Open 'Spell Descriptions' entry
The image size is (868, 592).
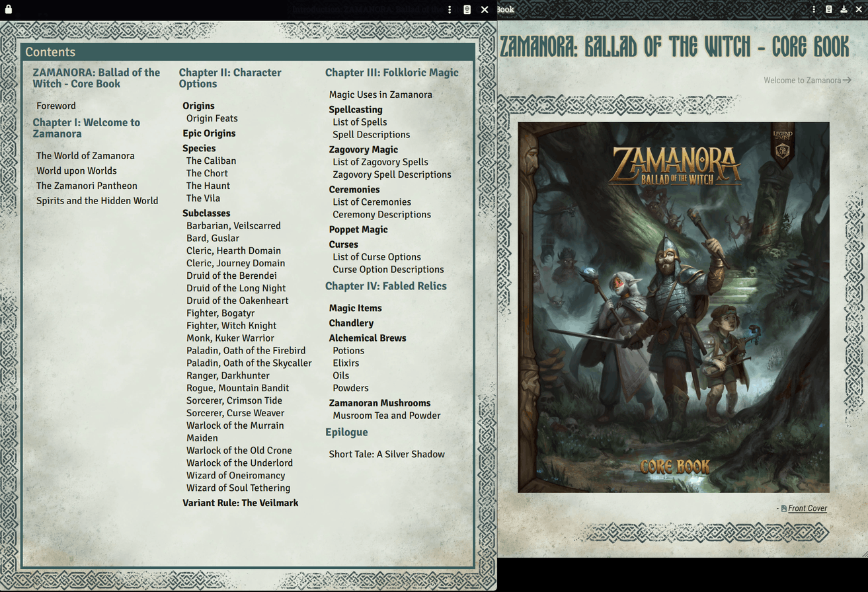point(372,135)
